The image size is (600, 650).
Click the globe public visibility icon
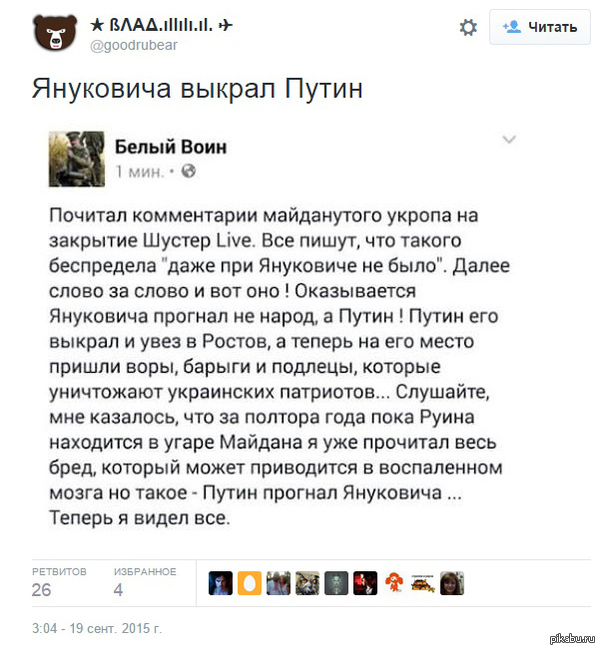[188, 171]
